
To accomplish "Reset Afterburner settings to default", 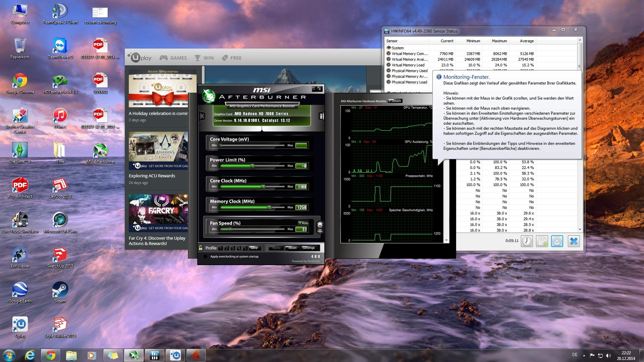I will click(x=292, y=248).
